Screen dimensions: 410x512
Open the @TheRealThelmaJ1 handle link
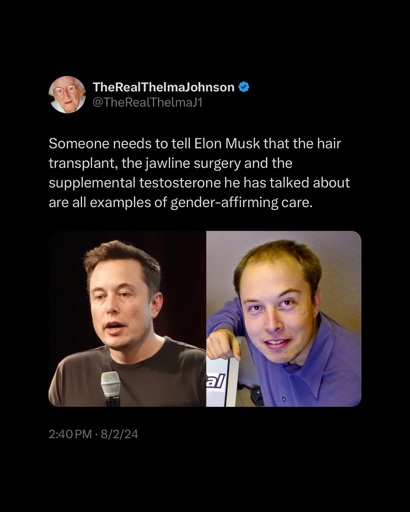tap(147, 102)
